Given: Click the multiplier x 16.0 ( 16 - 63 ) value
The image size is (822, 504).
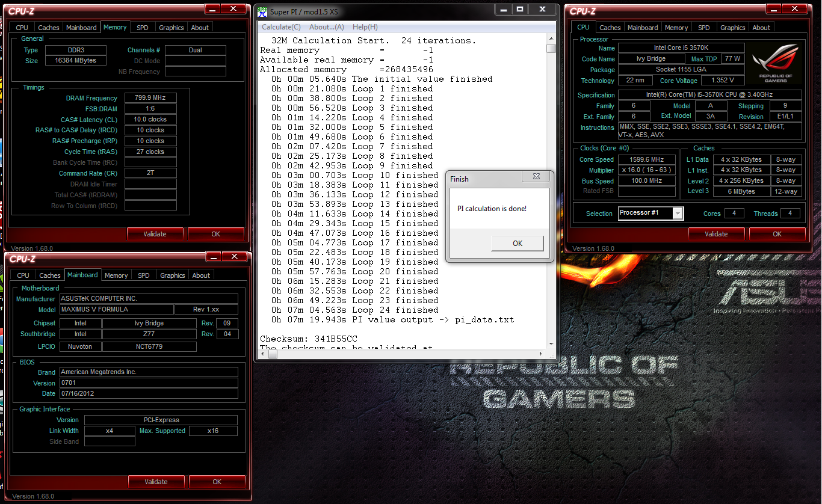Looking at the screenshot, I should 647,170.
